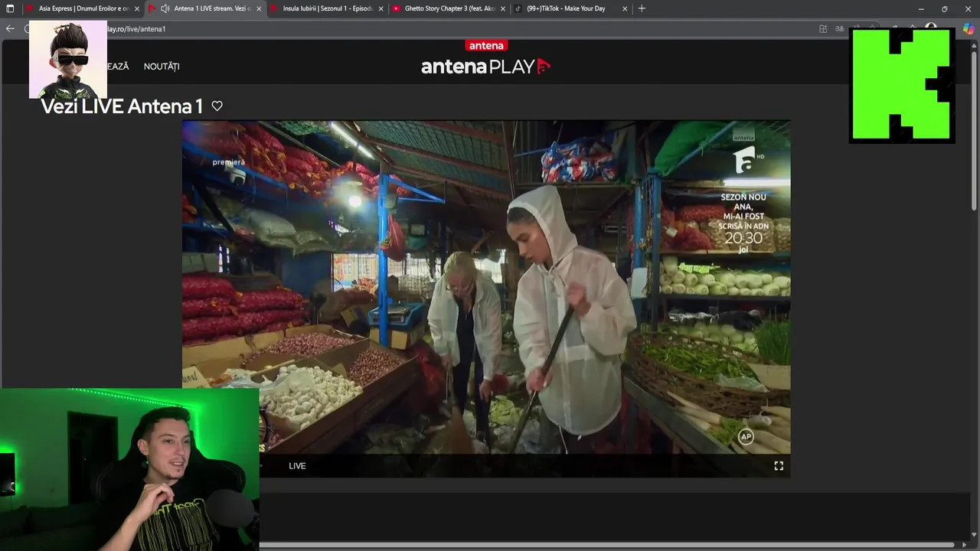This screenshot has width=980, height=551.
Task: Click the horizontal scrollbar at the page bottom
Action: (607, 545)
